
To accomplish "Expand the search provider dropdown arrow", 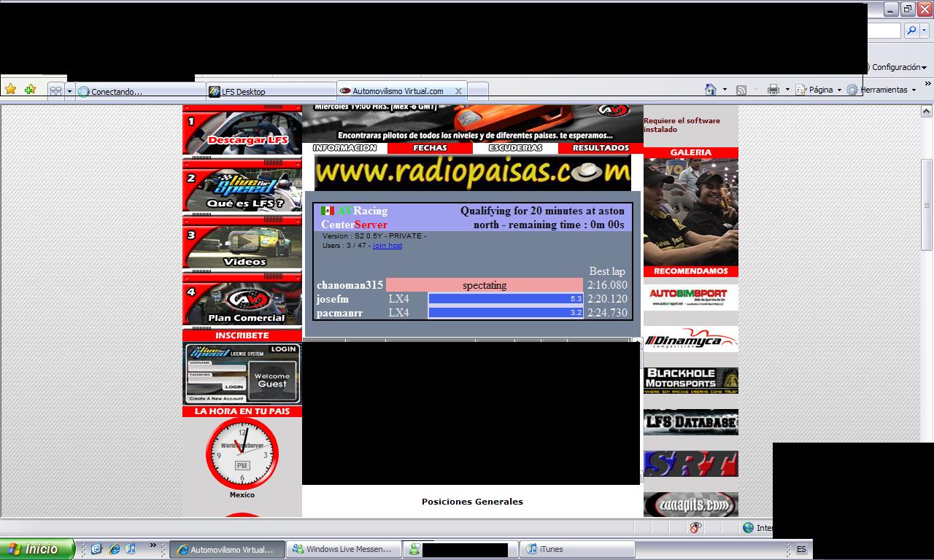I will click(924, 31).
